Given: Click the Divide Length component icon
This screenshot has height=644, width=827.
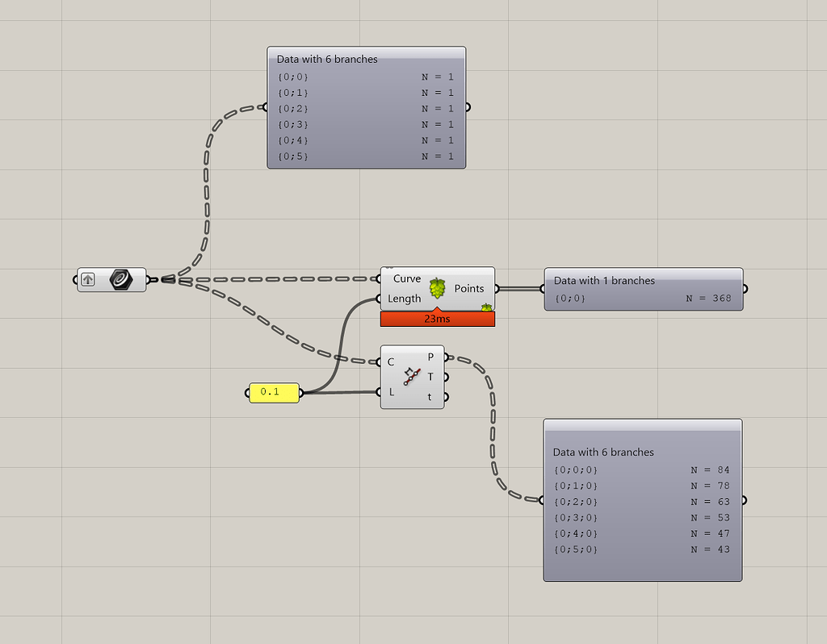Looking at the screenshot, I should point(413,377).
